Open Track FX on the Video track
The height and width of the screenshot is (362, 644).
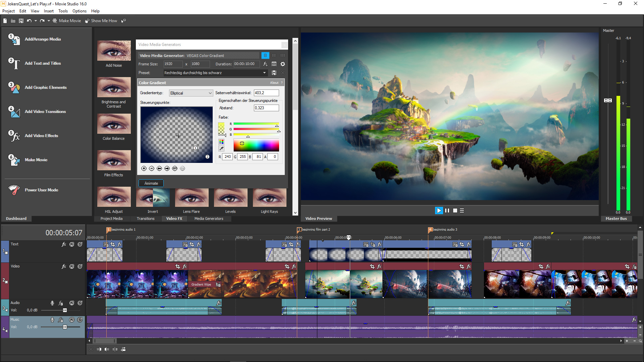[64, 266]
